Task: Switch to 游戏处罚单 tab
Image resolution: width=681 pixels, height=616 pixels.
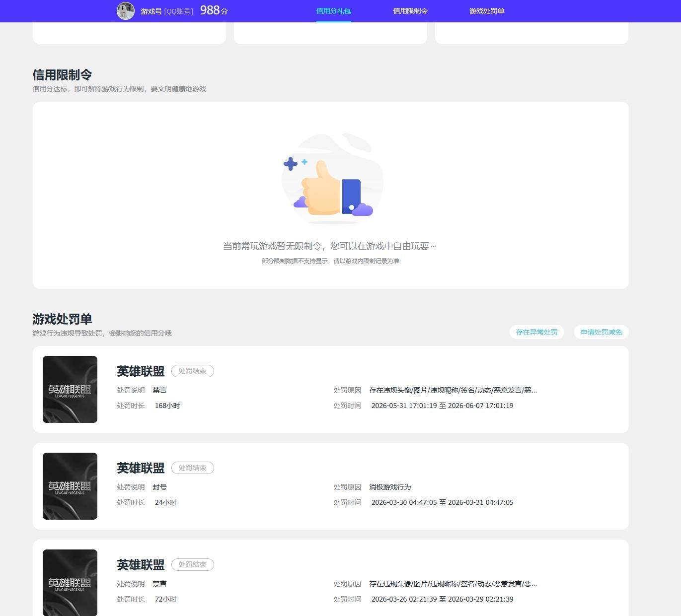Action: (487, 11)
